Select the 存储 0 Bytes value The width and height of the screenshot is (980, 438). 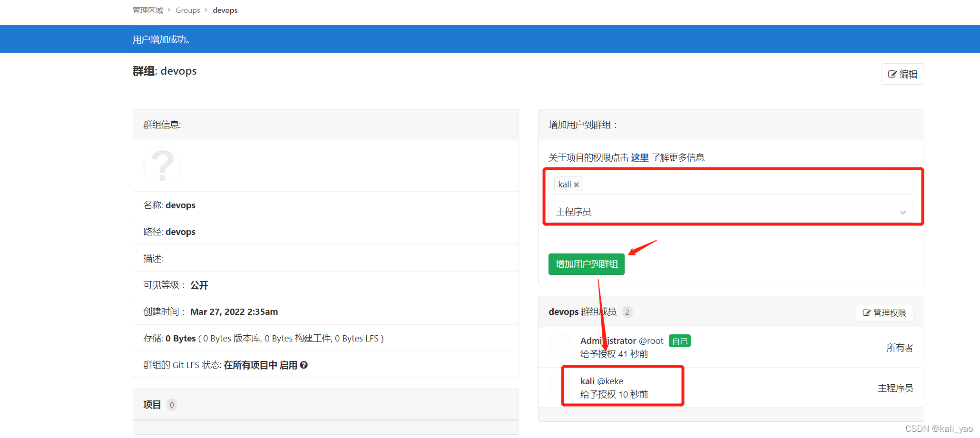[181, 338]
